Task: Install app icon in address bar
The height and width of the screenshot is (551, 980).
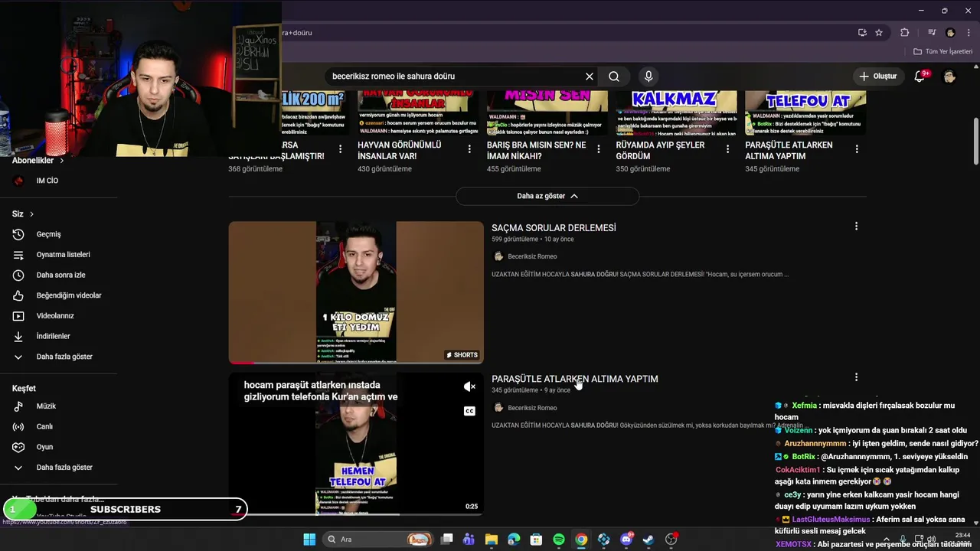Action: (x=862, y=33)
